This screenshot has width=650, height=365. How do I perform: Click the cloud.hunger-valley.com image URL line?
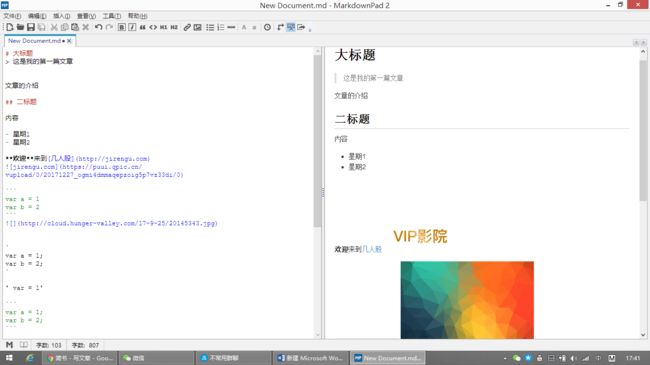(x=112, y=223)
